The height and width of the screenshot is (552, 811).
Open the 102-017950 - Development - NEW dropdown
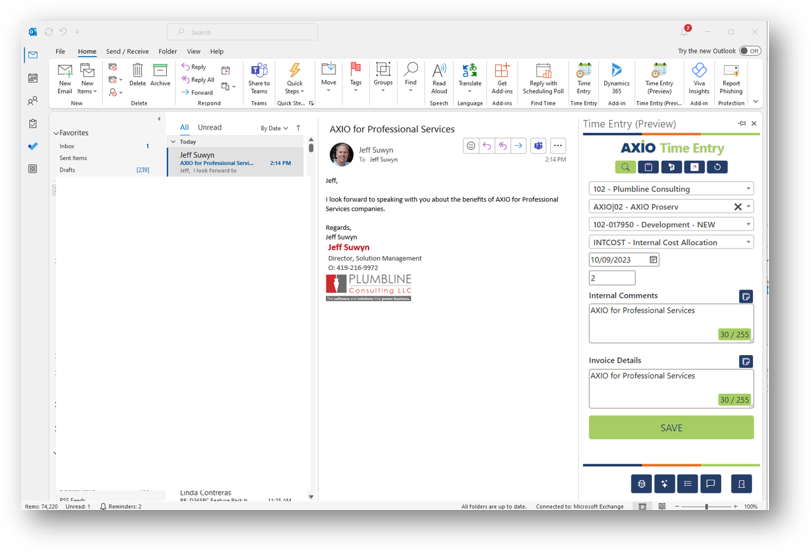pyautogui.click(x=671, y=225)
